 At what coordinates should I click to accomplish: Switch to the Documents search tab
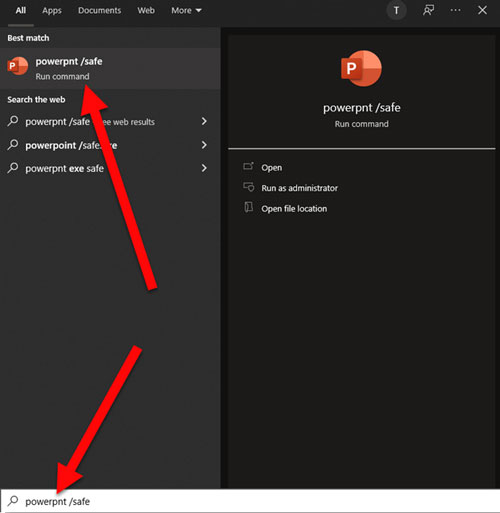point(99,11)
